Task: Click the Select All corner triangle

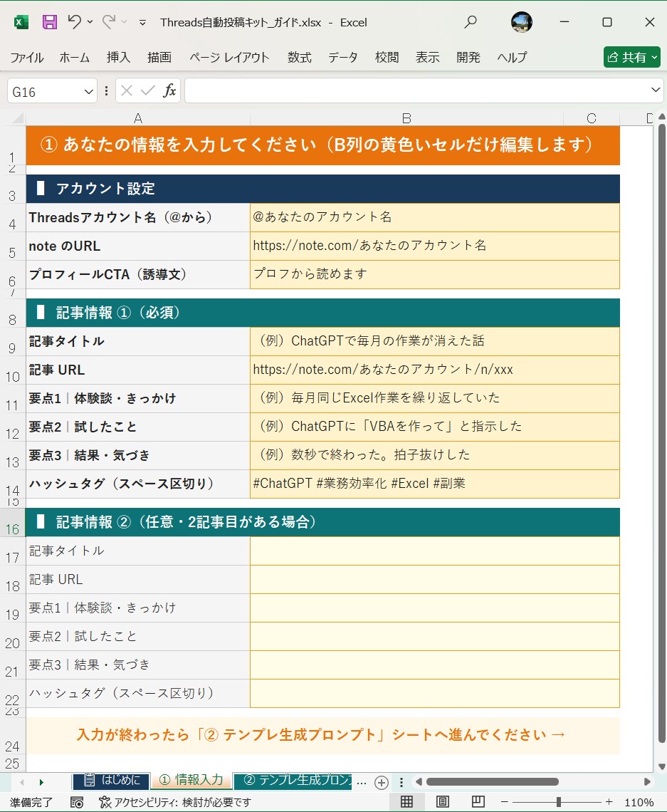Action: point(18,118)
